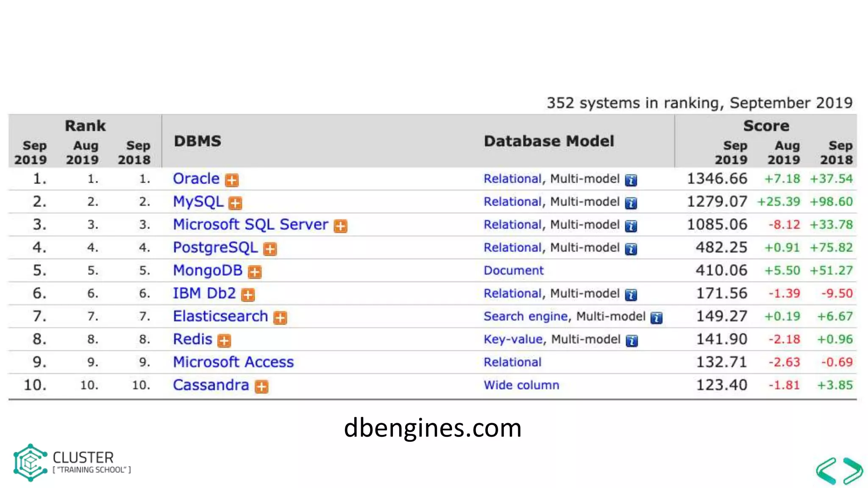The width and height of the screenshot is (868, 488).
Task: Click Relational link in Microsoft Access row
Action: tap(513, 362)
